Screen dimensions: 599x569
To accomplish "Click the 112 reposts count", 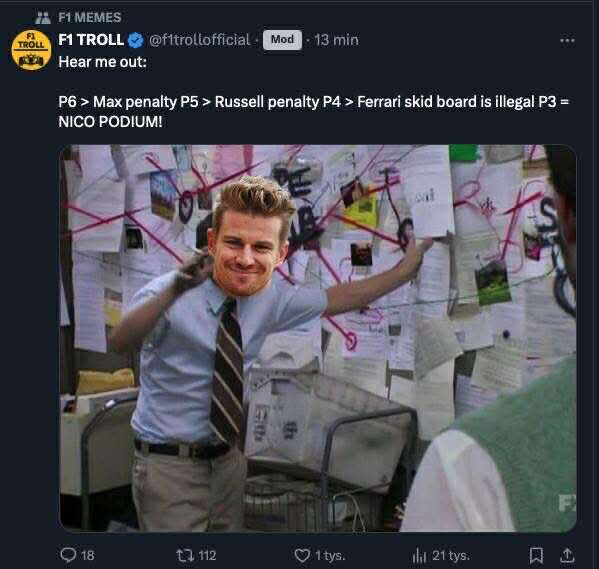I will pos(207,555).
